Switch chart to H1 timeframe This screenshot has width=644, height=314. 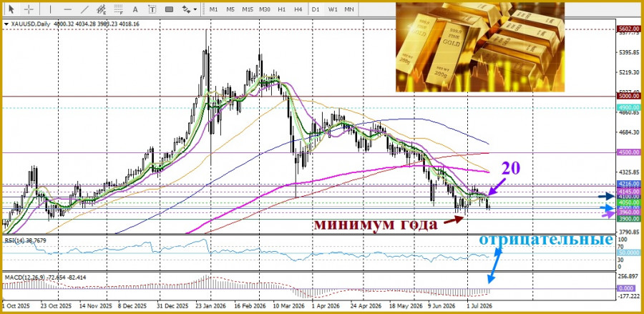click(x=281, y=9)
